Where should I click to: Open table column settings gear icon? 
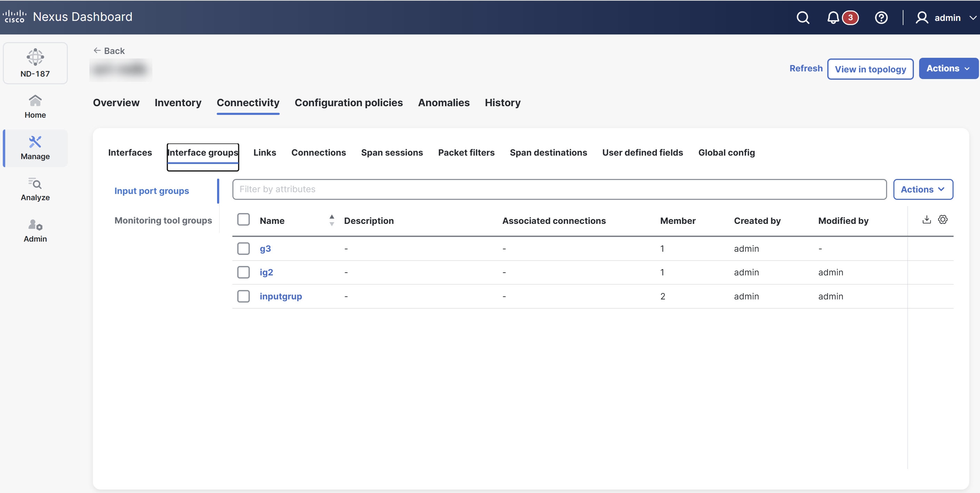pos(943,219)
